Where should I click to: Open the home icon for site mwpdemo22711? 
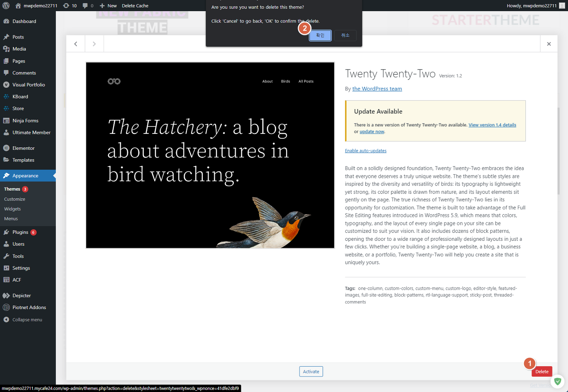pyautogui.click(x=18, y=6)
